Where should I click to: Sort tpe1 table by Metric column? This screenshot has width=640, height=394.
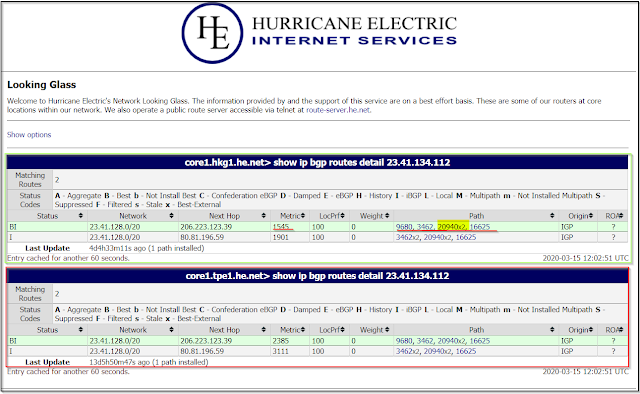pyautogui.click(x=290, y=329)
